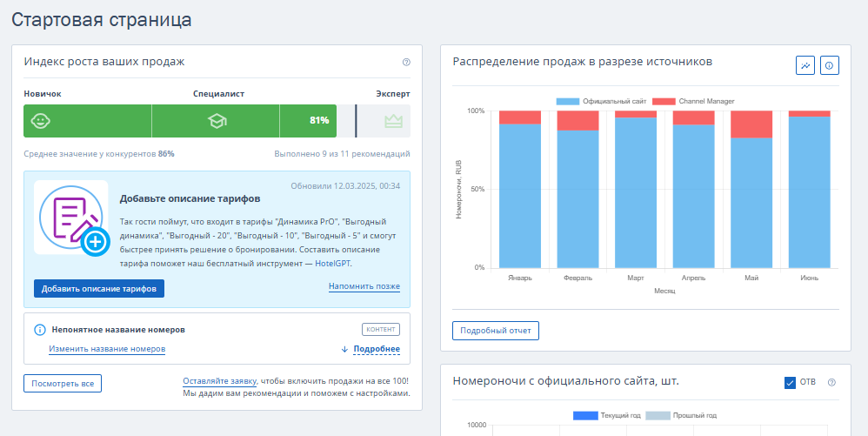Click 'Добавить описание тарифов' button
Image resolution: width=868 pixels, height=436 pixels.
(99, 289)
